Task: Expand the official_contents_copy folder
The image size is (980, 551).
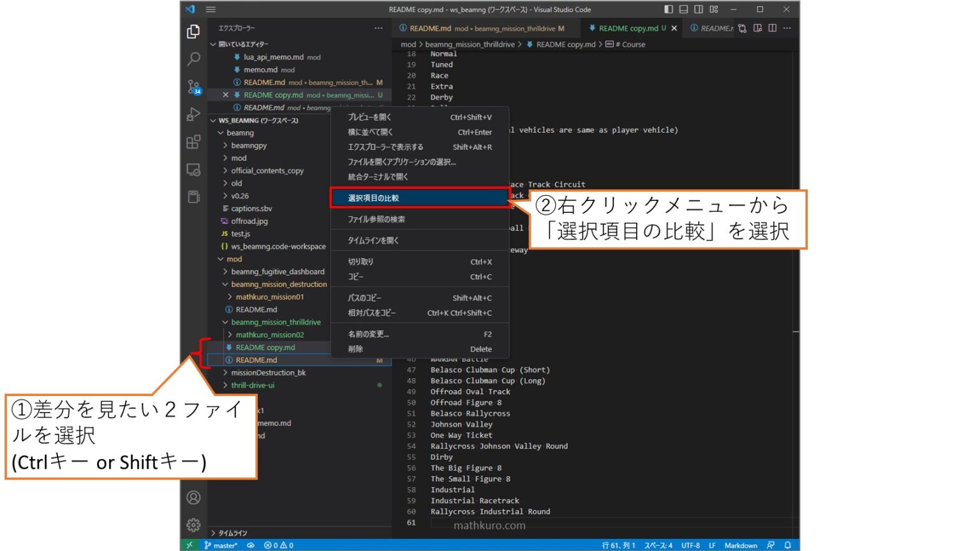Action: pos(267,171)
